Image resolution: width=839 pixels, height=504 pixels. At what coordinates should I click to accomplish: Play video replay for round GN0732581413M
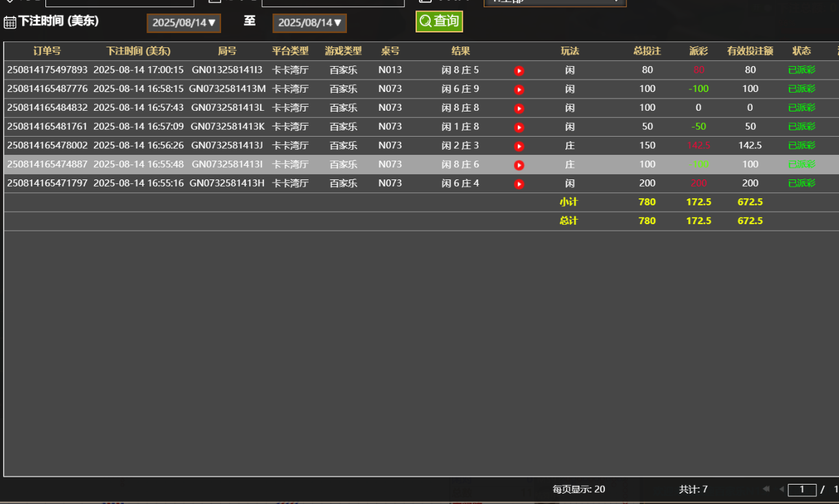[519, 89]
